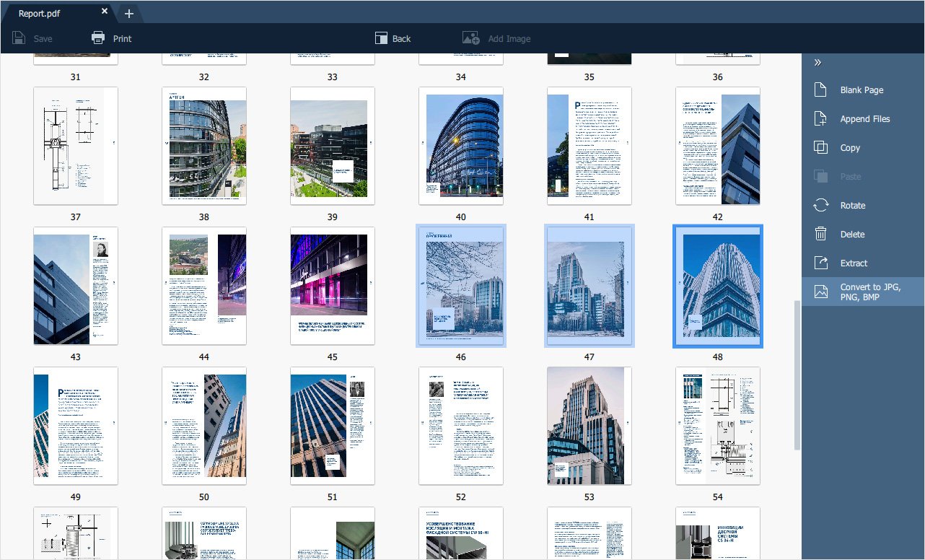Viewport: 925px width, 560px height.
Task: Click the vertical scrollbar thumb
Action: coord(797,375)
